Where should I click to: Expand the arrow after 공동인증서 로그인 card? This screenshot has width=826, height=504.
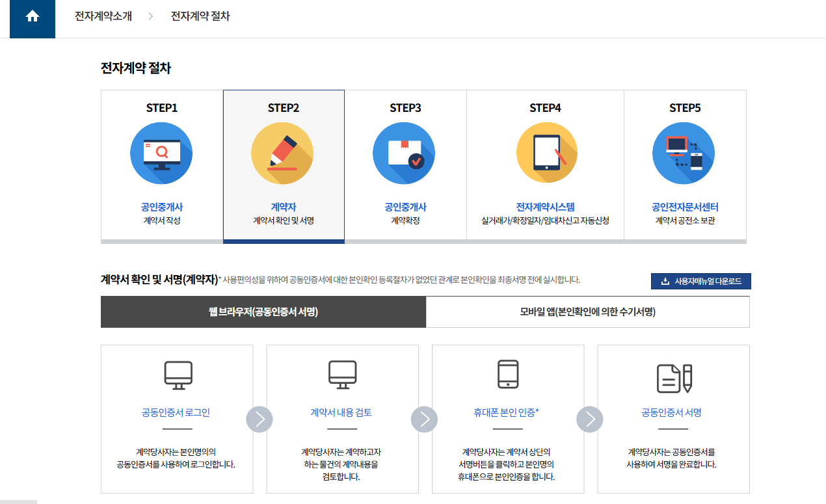[x=260, y=419]
